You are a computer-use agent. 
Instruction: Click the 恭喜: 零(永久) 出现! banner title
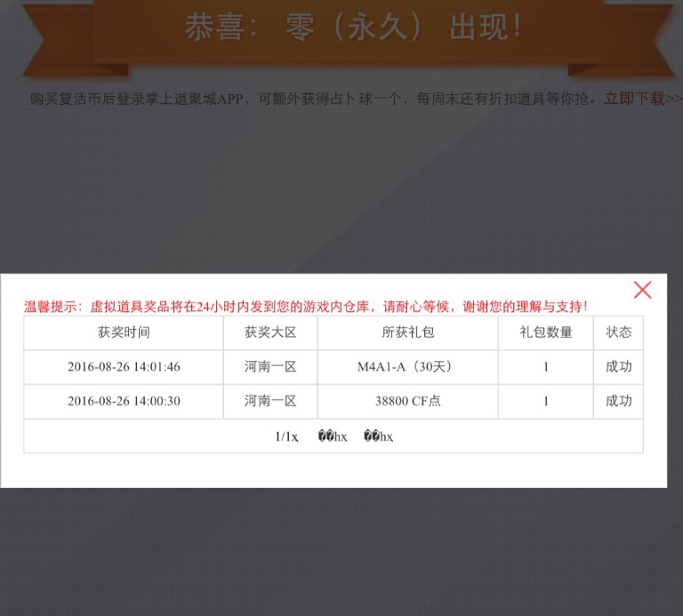pyautogui.click(x=353, y=27)
